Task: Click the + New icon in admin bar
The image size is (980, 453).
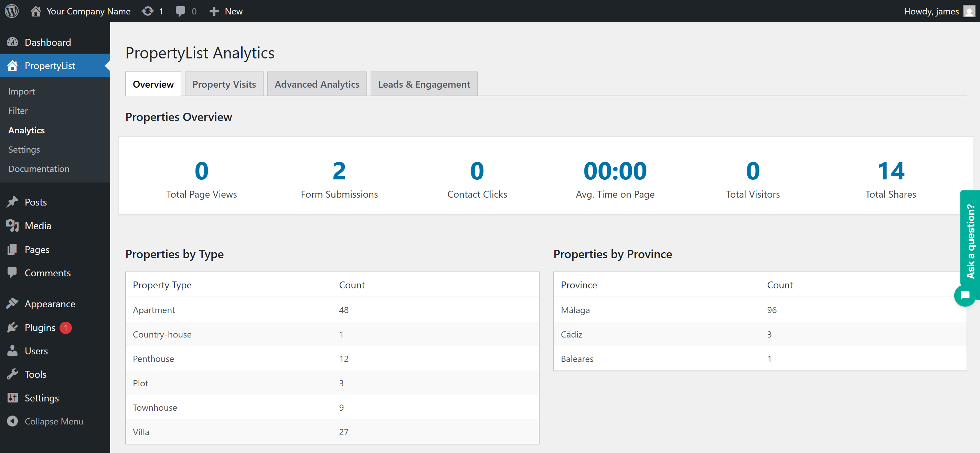Action: click(x=215, y=11)
